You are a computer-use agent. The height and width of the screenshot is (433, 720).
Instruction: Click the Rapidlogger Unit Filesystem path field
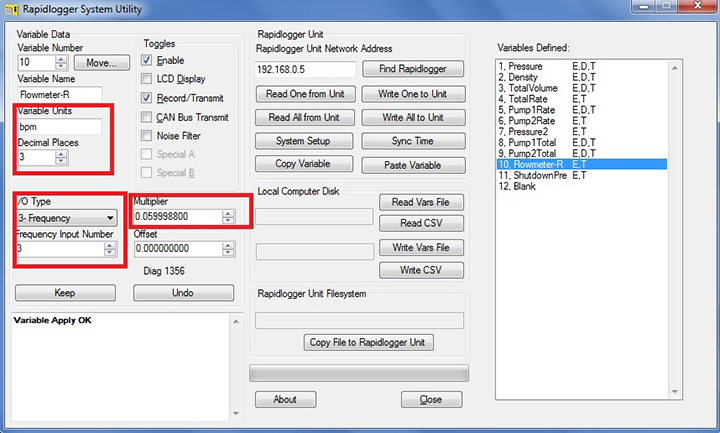(359, 321)
